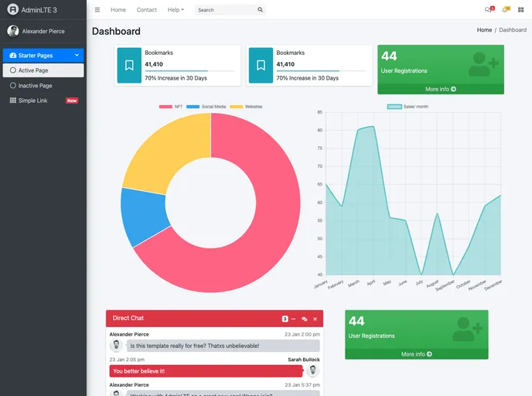532x396 pixels.
Task: Toggle NFT dataset in doughnut chart legend
Action: click(x=172, y=106)
